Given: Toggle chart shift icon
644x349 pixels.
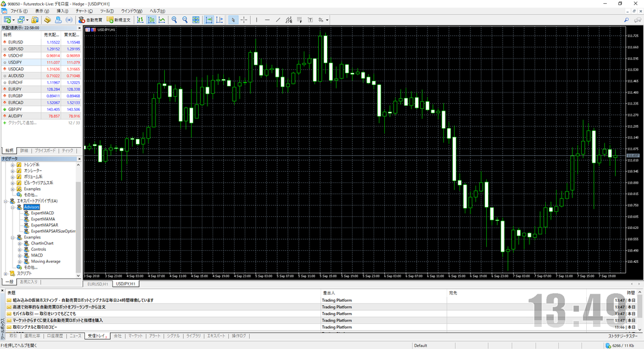Looking at the screenshot, I should click(219, 19).
